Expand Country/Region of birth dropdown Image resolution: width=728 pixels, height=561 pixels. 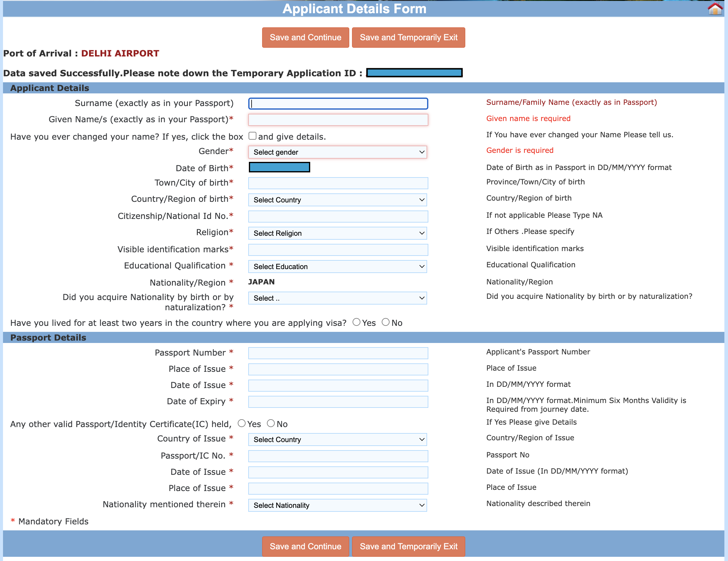point(338,200)
